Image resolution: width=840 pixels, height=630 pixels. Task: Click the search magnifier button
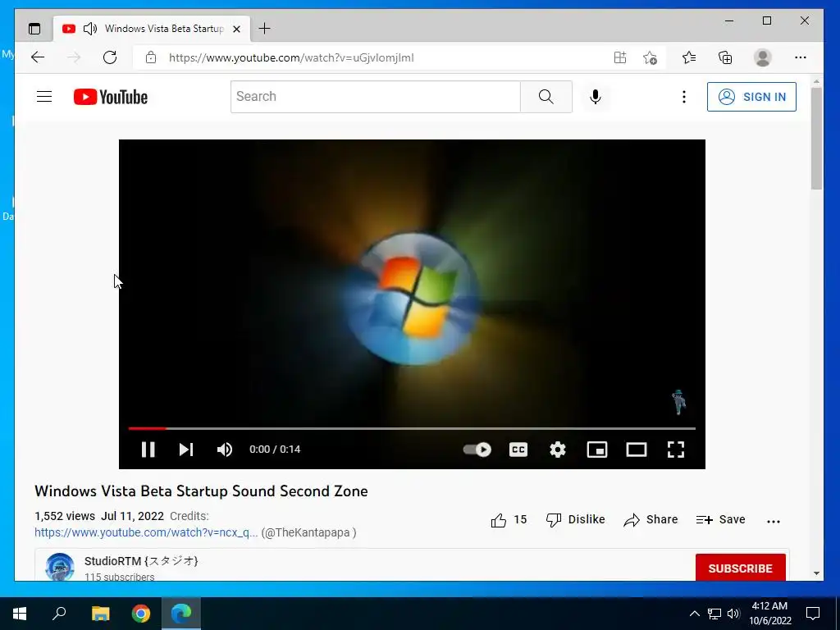point(546,97)
